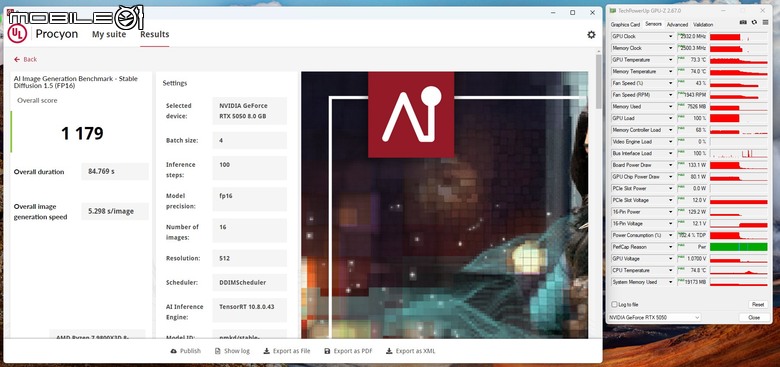
Task: Open the NVIDIA GeForce RTX 5050 GPU selector
Action: pyautogui.click(x=654, y=317)
